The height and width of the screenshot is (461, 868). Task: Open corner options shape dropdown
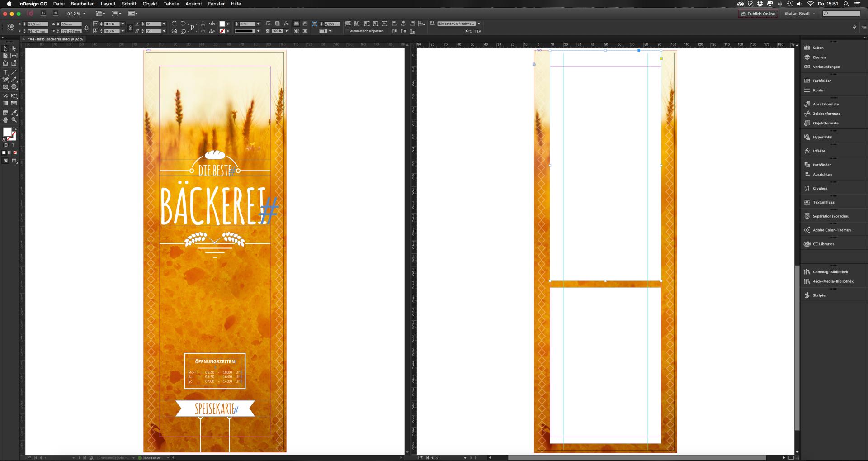coord(330,31)
